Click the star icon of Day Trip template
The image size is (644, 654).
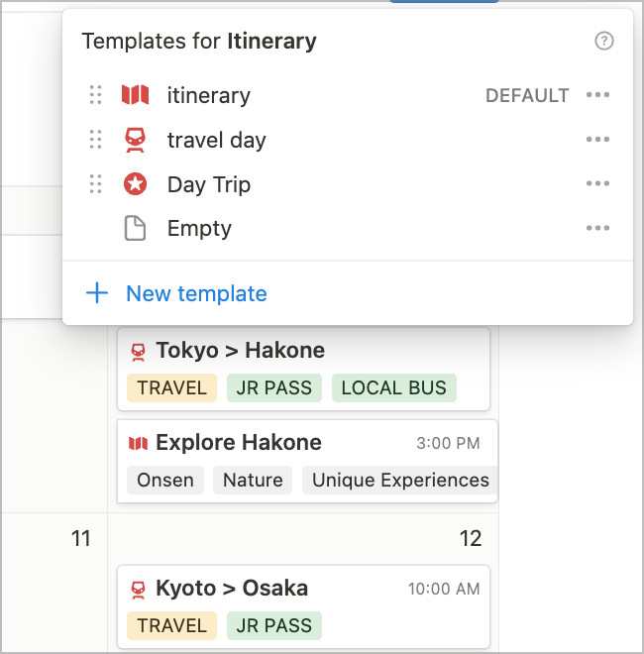(x=135, y=184)
